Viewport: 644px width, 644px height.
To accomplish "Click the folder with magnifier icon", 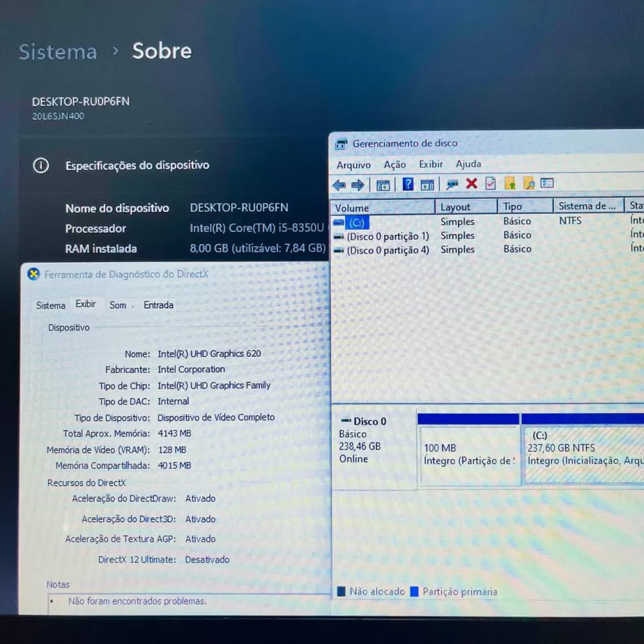I will coord(529,184).
